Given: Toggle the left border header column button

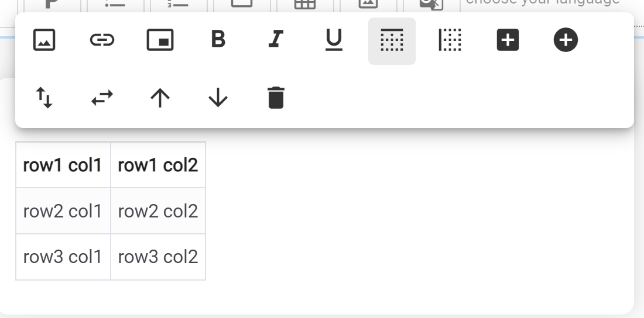Looking at the screenshot, I should [450, 40].
